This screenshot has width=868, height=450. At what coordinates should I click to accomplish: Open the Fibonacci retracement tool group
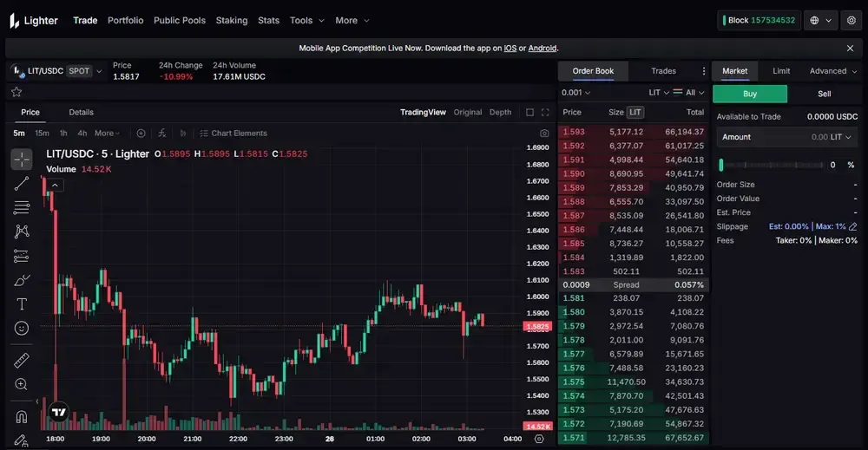22,207
